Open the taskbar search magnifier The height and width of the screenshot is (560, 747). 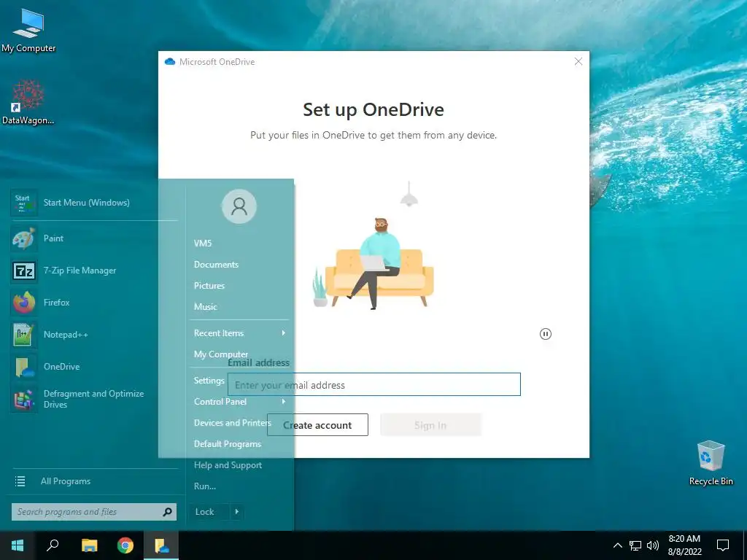point(53,545)
